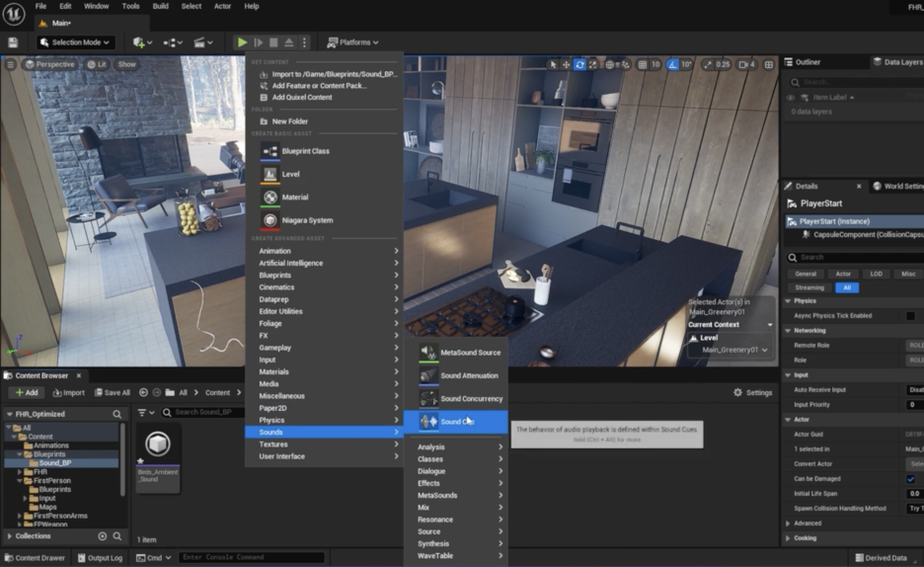
Task: Open the Platforms dropdown
Action: pyautogui.click(x=353, y=42)
